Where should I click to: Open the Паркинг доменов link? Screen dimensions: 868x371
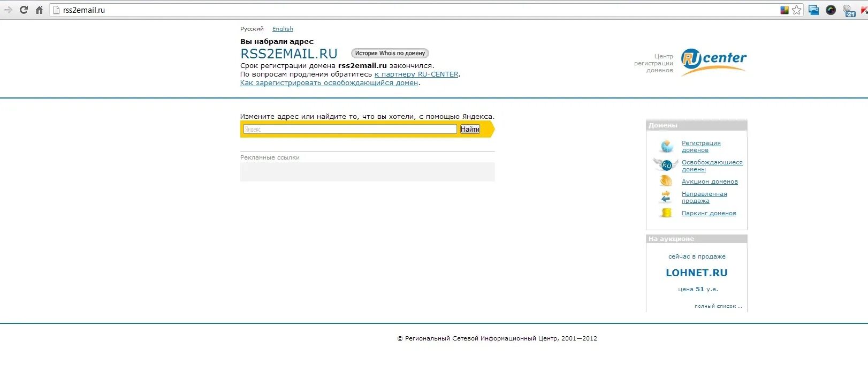tap(709, 213)
